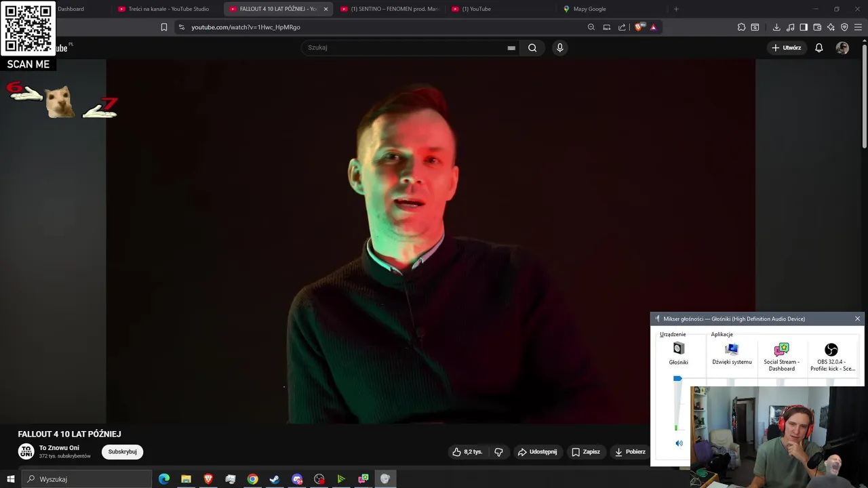868x488 pixels.
Task: Click the bookmark icon in the address bar
Action: pyautogui.click(x=164, y=27)
